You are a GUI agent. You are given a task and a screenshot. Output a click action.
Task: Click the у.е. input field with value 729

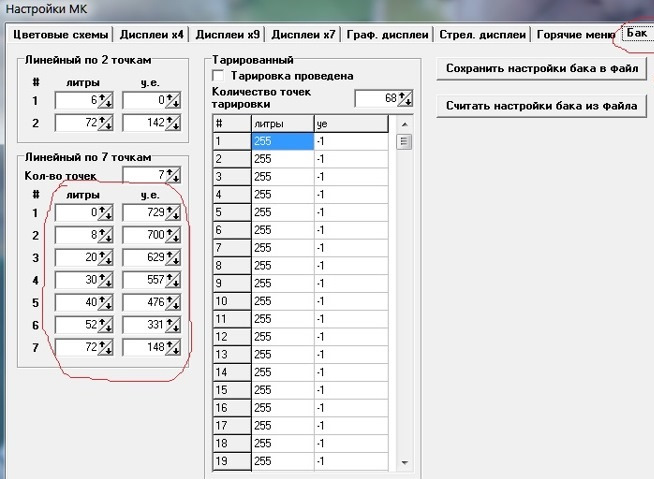[x=144, y=213]
